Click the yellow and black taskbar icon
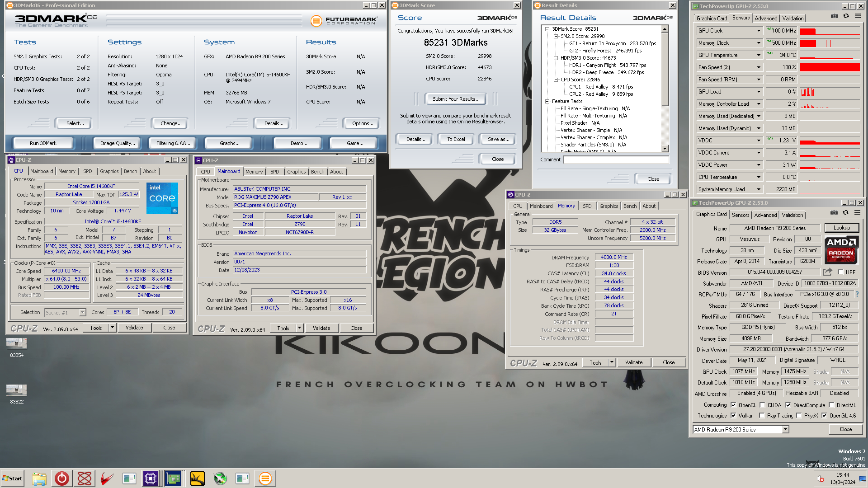Viewport: 868px width, 488px height. (x=198, y=479)
